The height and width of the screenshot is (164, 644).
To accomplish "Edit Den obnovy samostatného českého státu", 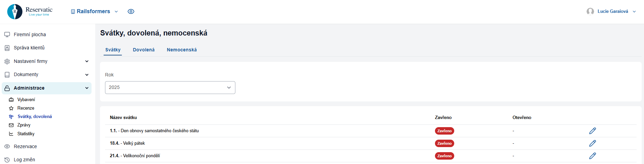I will click(592, 131).
